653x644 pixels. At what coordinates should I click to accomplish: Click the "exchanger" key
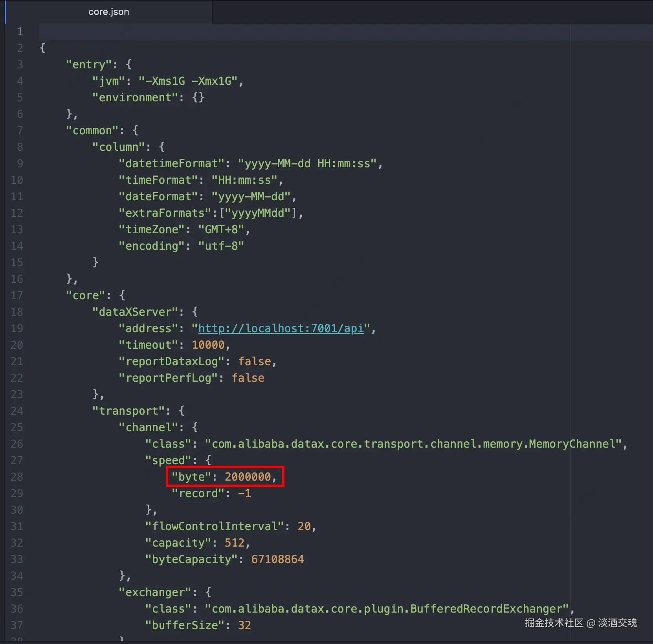[x=155, y=592]
